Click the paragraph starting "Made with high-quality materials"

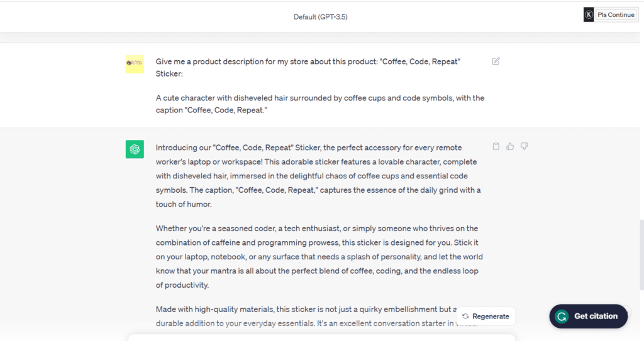click(302, 309)
